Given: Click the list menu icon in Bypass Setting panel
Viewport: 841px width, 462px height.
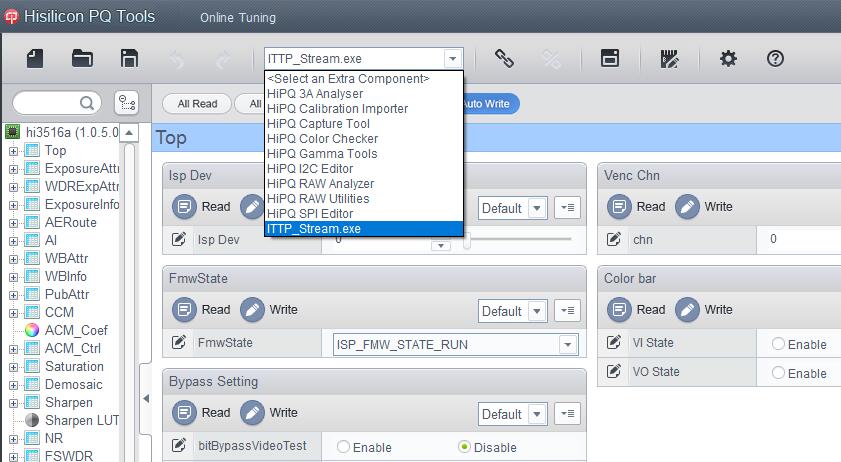Looking at the screenshot, I should coord(567,414).
